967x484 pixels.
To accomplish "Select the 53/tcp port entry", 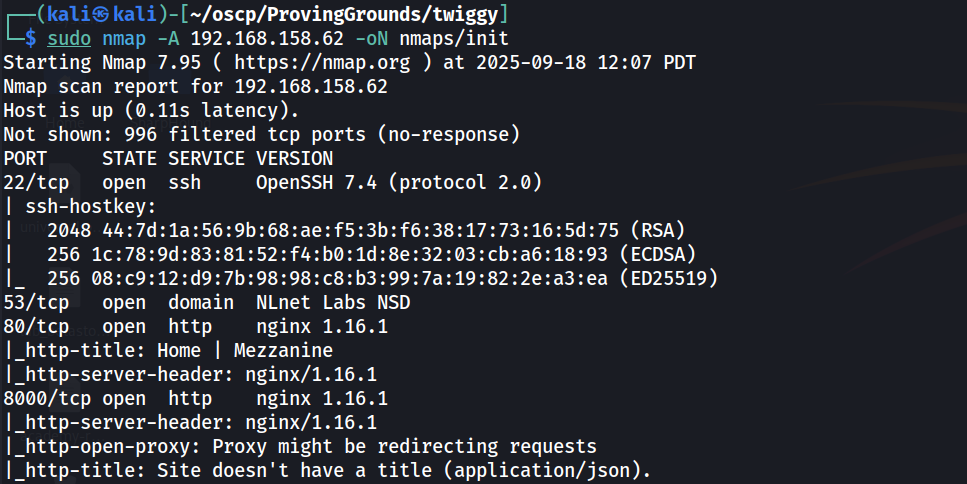I will coord(36,301).
